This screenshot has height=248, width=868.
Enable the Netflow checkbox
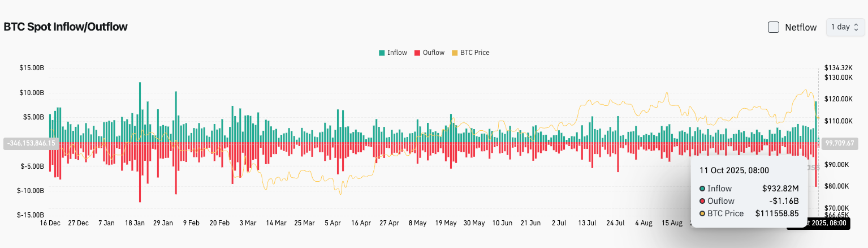(774, 27)
